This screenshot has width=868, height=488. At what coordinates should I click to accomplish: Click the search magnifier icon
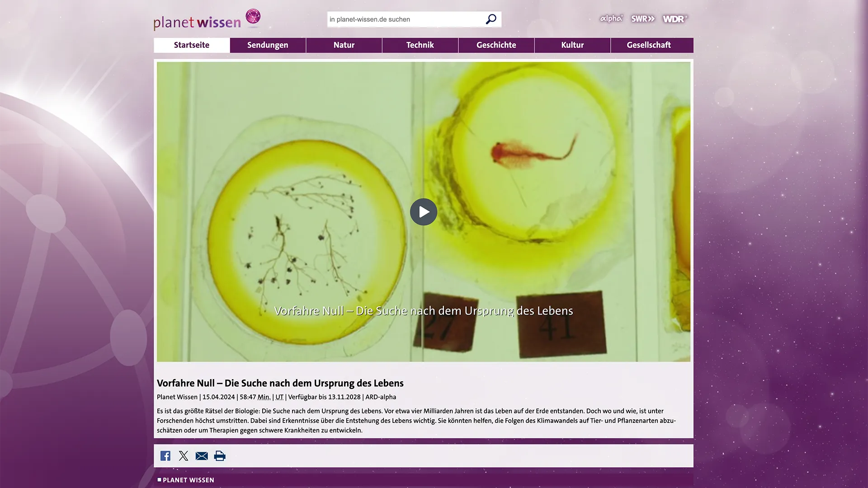click(491, 19)
